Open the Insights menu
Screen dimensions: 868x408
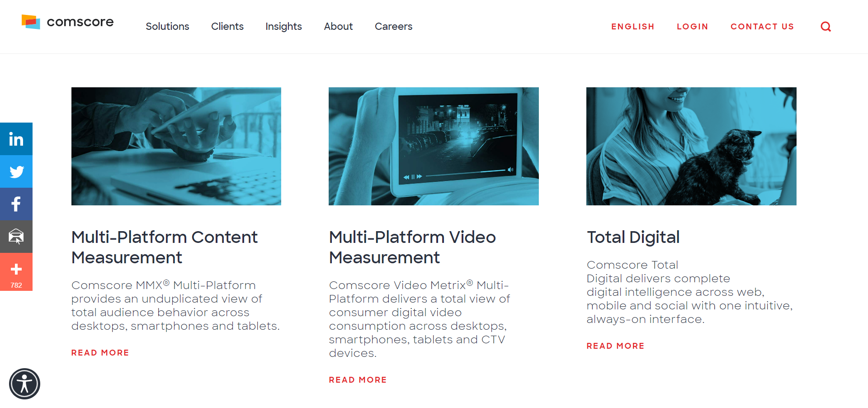(x=283, y=27)
